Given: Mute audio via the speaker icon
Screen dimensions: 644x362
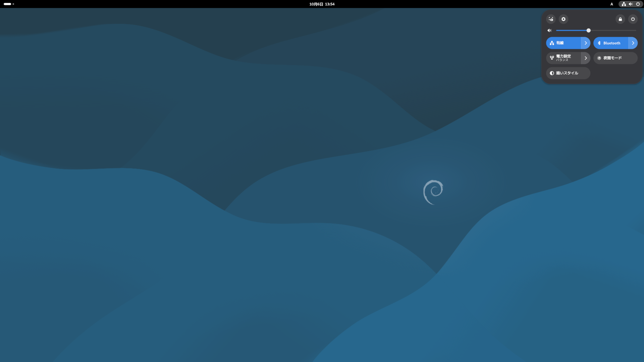Looking at the screenshot, I should coord(549,31).
